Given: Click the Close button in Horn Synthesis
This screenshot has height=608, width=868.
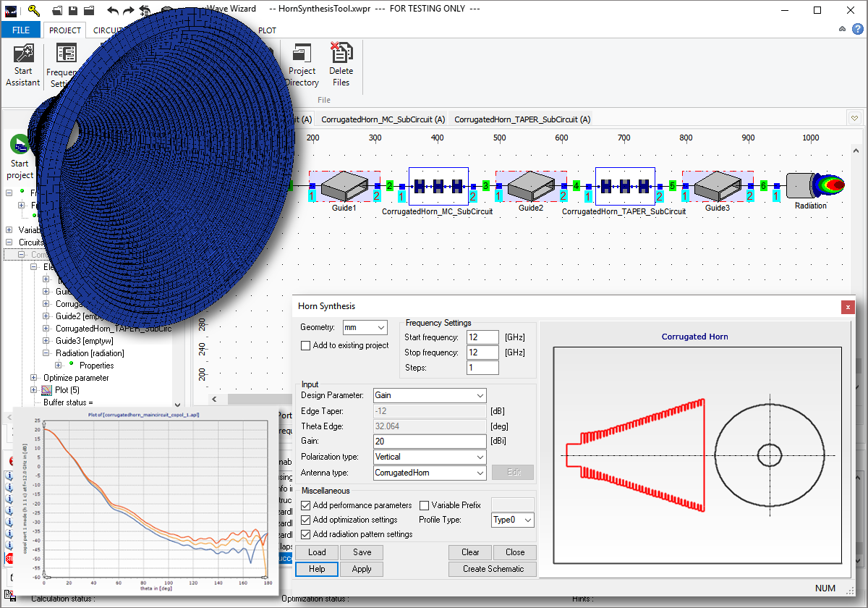Looking at the screenshot, I should (515, 552).
